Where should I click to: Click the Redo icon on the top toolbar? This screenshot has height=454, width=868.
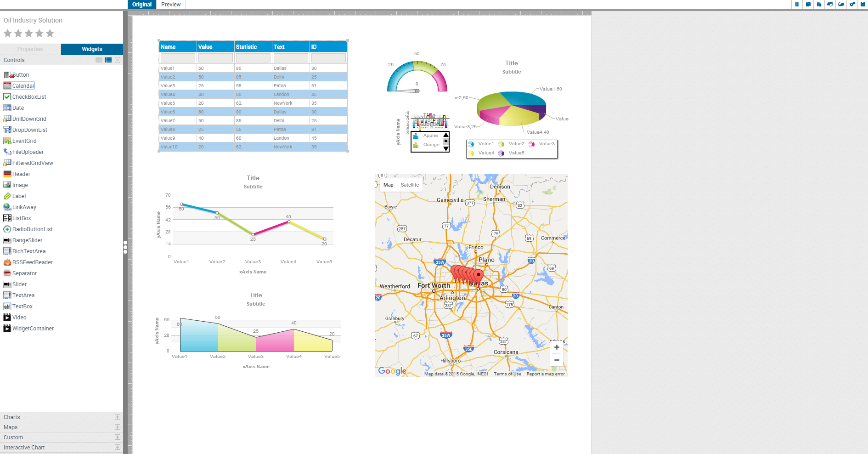point(841,5)
